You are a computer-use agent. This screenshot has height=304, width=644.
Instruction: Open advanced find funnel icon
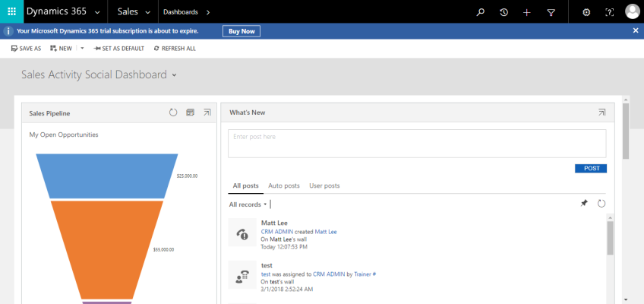[x=551, y=12]
